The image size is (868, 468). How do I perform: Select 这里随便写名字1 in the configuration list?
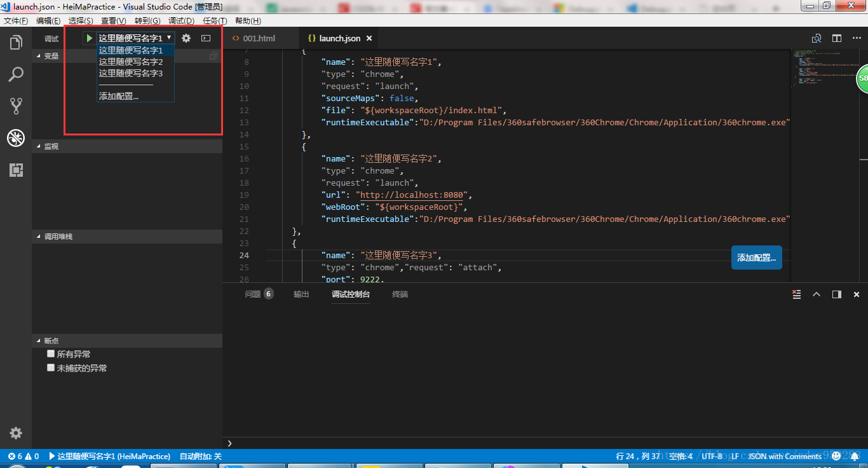[x=135, y=50]
